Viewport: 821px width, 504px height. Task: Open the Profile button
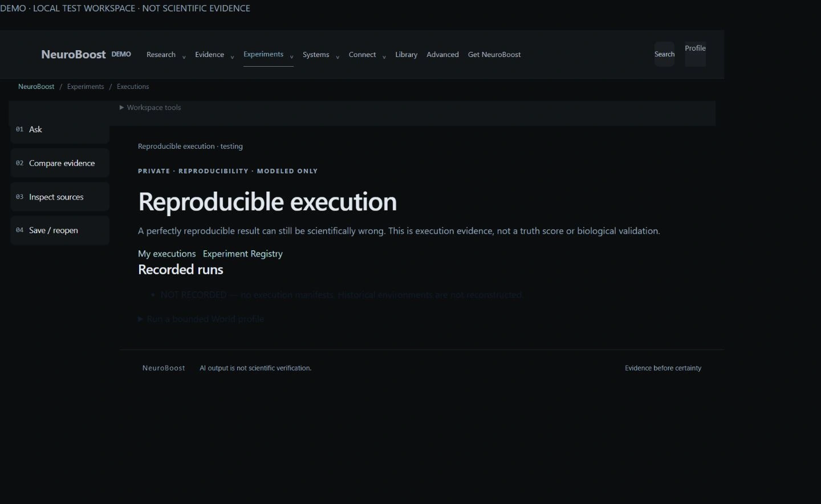[695, 54]
